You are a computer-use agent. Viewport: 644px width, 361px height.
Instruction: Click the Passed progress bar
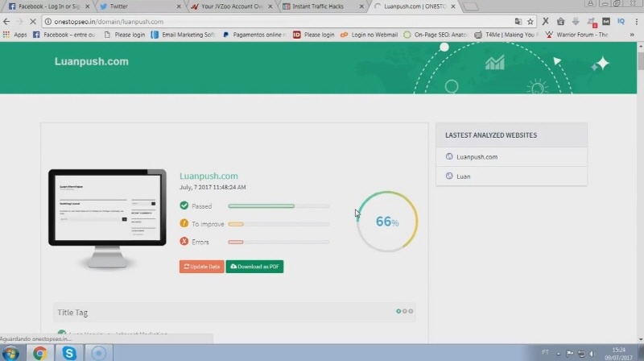coord(279,205)
